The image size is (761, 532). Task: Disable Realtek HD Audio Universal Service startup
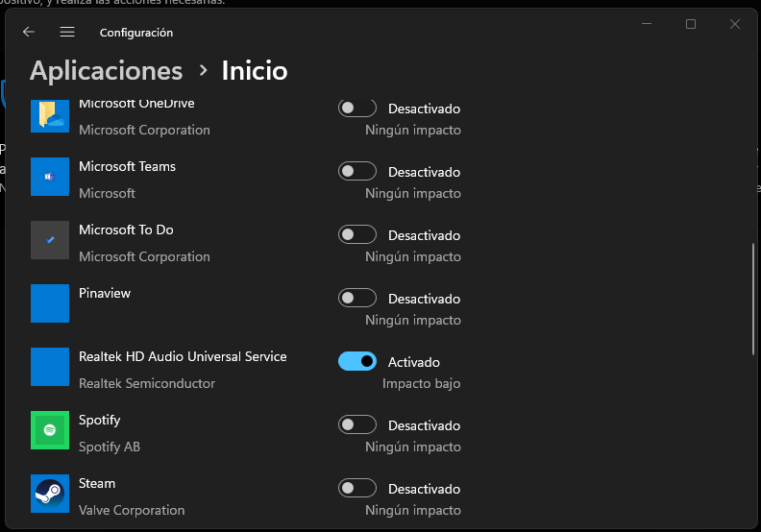pyautogui.click(x=357, y=361)
